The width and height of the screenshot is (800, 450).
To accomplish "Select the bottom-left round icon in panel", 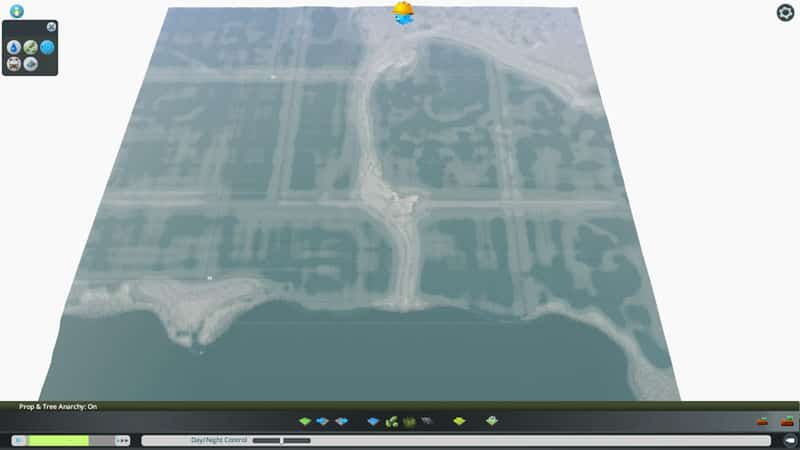I will tap(14, 63).
